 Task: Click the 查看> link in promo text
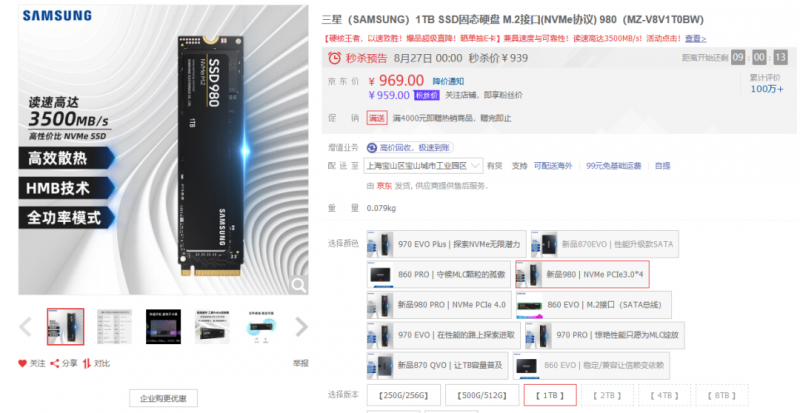(695, 38)
